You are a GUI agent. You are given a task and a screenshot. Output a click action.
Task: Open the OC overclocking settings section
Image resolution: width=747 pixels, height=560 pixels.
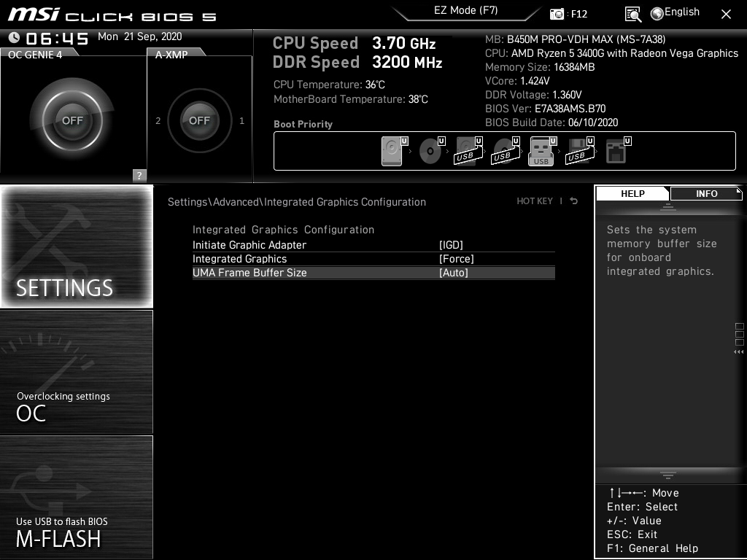[x=77, y=372]
